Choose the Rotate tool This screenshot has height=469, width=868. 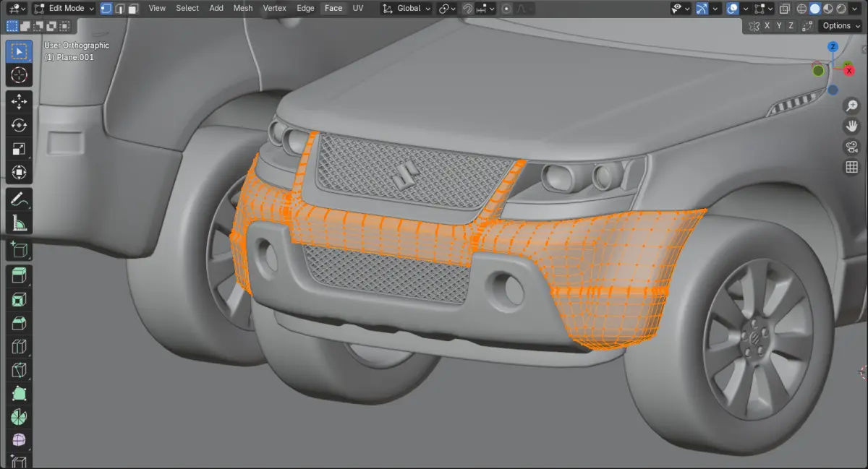click(x=20, y=125)
